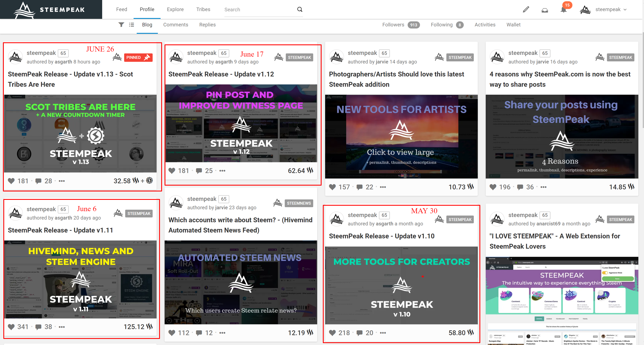Toggle the PINNED badge on v1.13 post

tap(138, 57)
